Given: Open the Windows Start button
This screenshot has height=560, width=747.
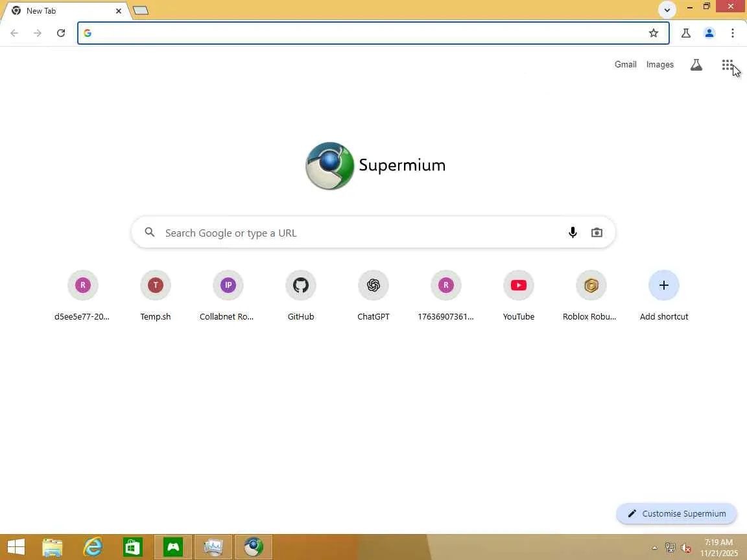Looking at the screenshot, I should (16, 547).
